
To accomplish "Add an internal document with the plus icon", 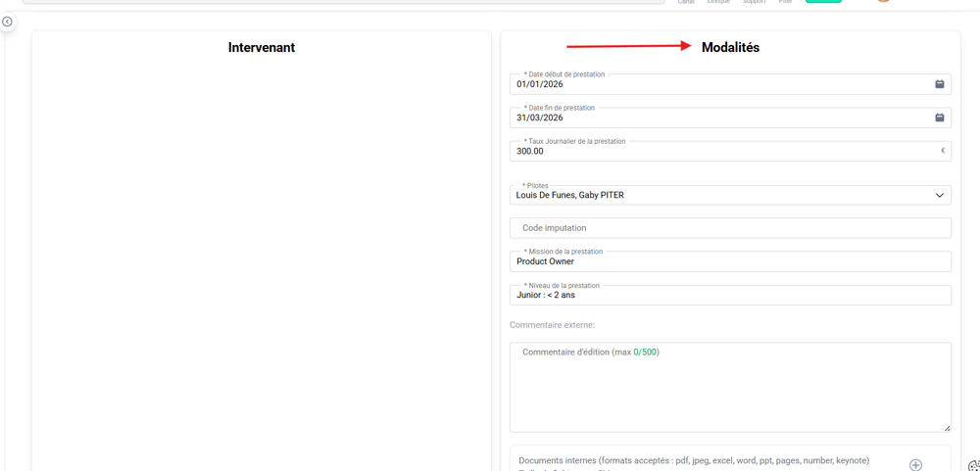I will click(915, 465).
